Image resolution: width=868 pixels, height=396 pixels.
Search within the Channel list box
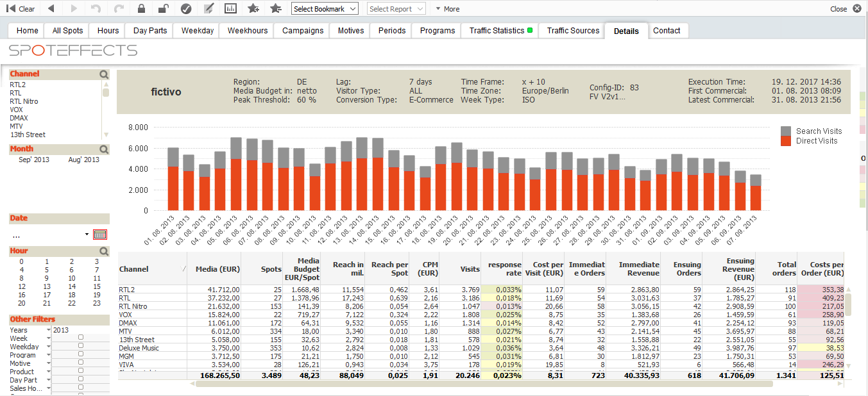pos(104,74)
